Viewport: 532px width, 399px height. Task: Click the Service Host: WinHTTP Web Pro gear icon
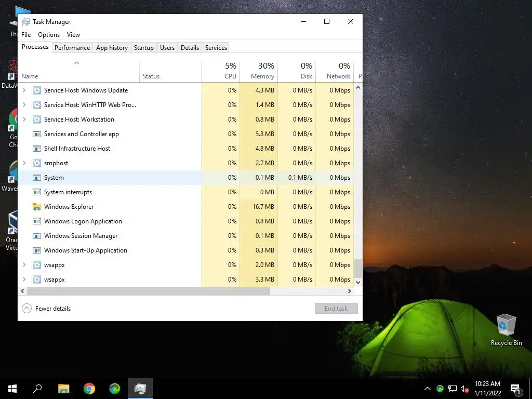tap(37, 105)
